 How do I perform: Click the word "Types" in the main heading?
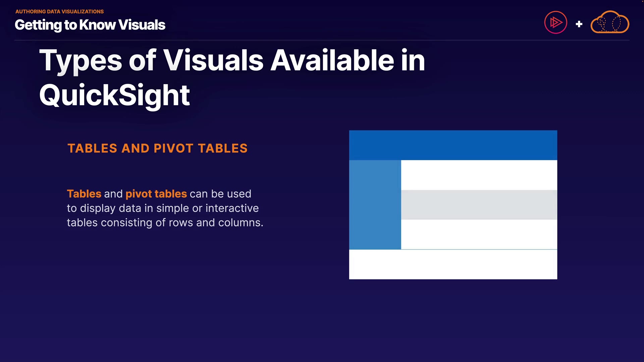pos(80,61)
